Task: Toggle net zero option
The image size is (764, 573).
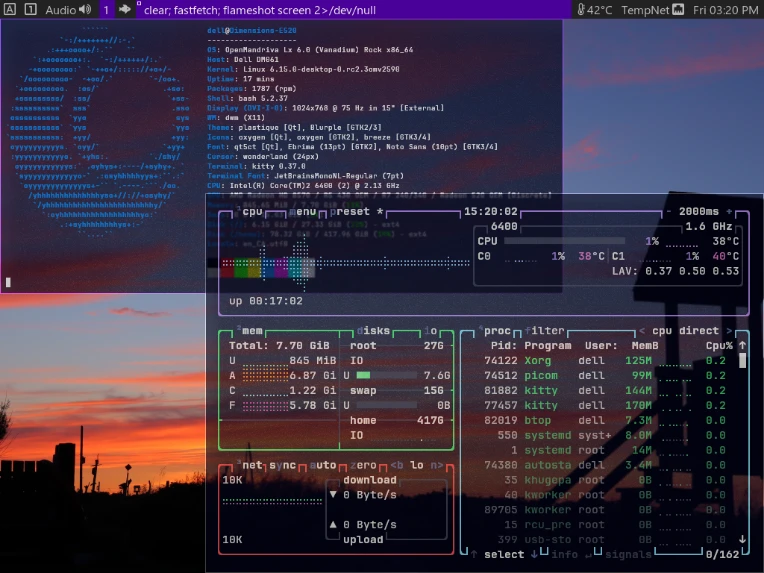Action: click(363, 465)
